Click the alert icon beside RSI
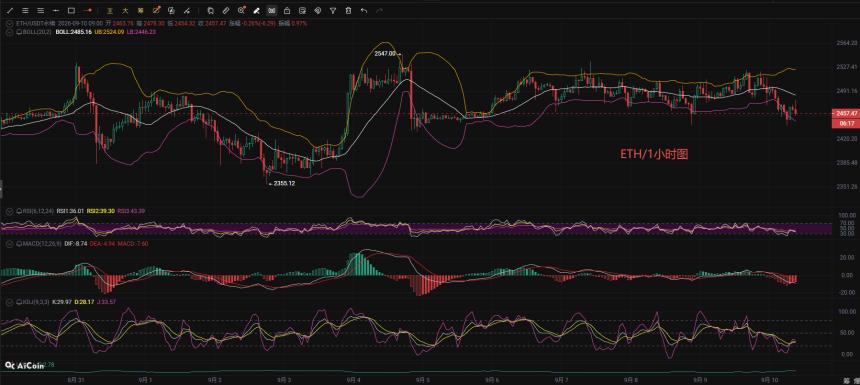The height and width of the screenshot is (385, 860). coord(20,211)
